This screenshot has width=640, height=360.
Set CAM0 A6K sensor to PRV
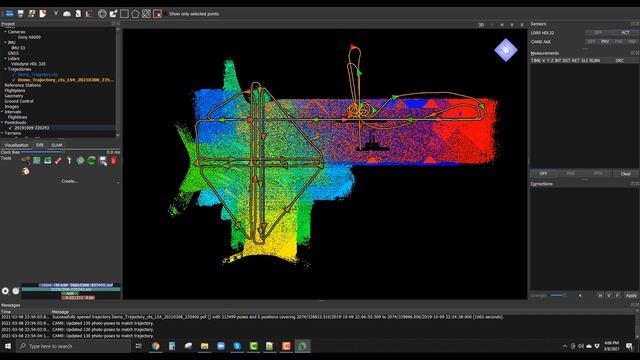(605, 42)
